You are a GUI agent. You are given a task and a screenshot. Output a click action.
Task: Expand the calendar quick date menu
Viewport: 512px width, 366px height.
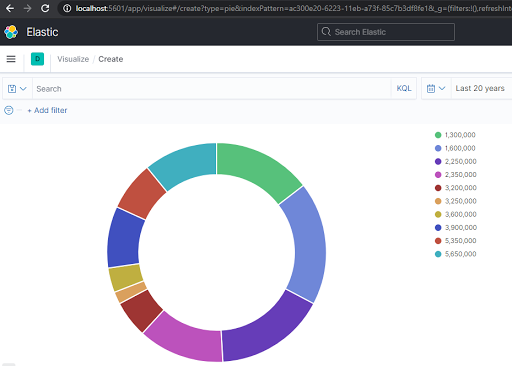pyautogui.click(x=436, y=88)
